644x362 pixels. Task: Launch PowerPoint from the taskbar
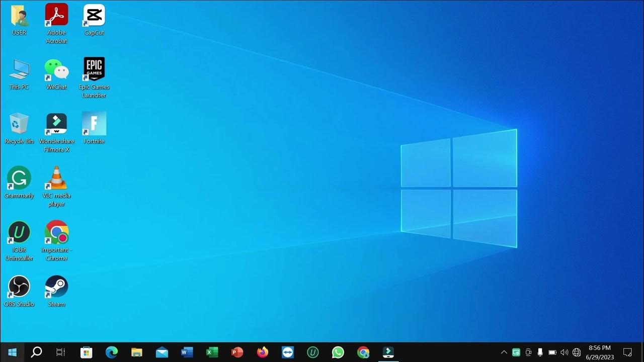(x=237, y=352)
